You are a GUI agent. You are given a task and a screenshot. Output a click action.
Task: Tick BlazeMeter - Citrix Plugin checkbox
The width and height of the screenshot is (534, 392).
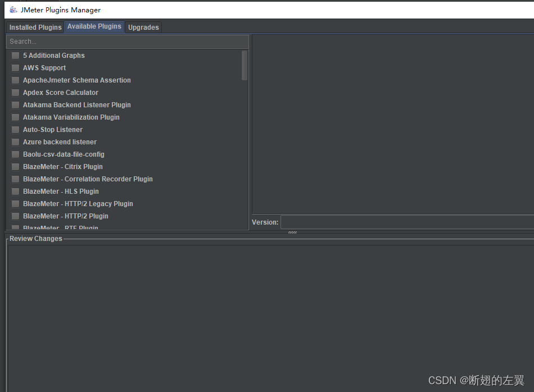(x=15, y=167)
